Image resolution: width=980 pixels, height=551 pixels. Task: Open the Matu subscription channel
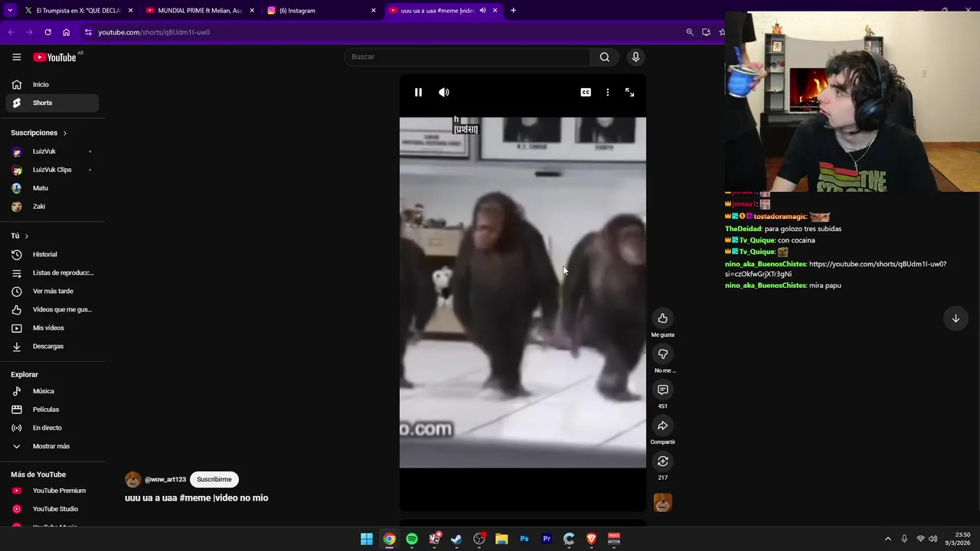click(x=52, y=188)
